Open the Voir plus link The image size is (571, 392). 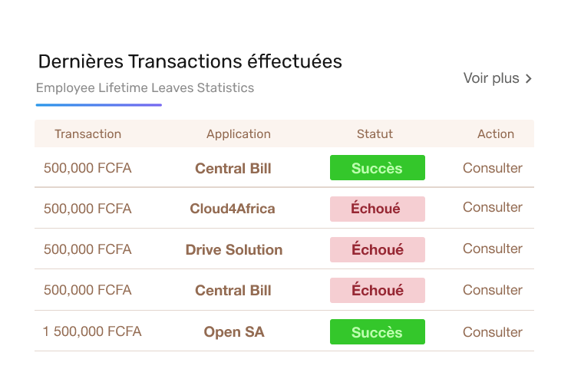(491, 78)
